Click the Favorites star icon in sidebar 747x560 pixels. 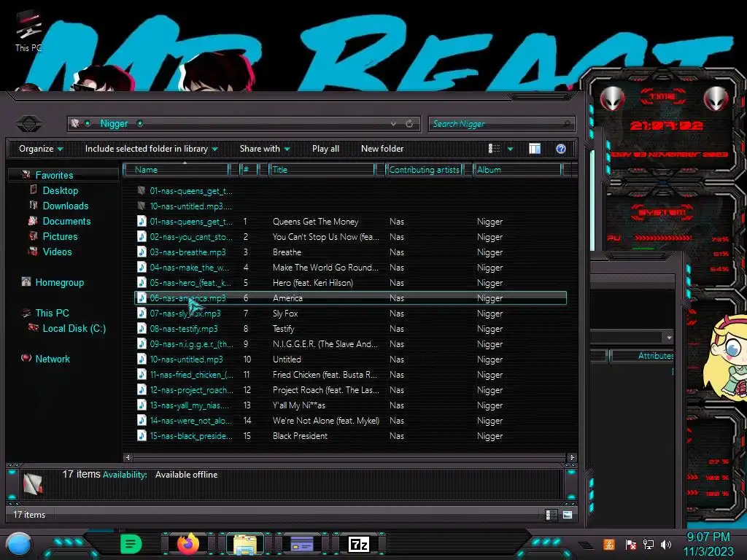(x=26, y=175)
